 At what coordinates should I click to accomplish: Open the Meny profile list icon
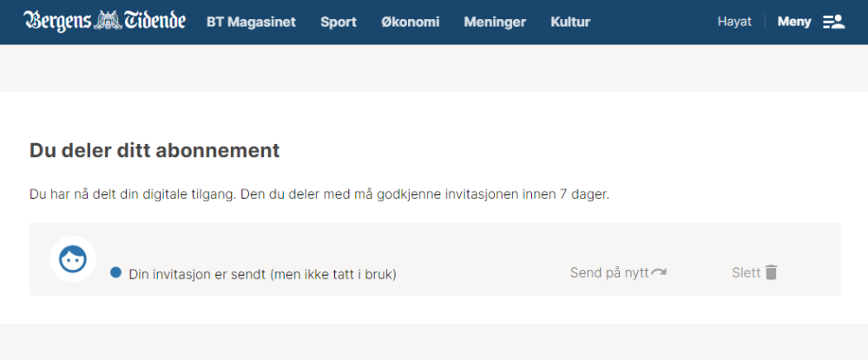click(x=833, y=22)
